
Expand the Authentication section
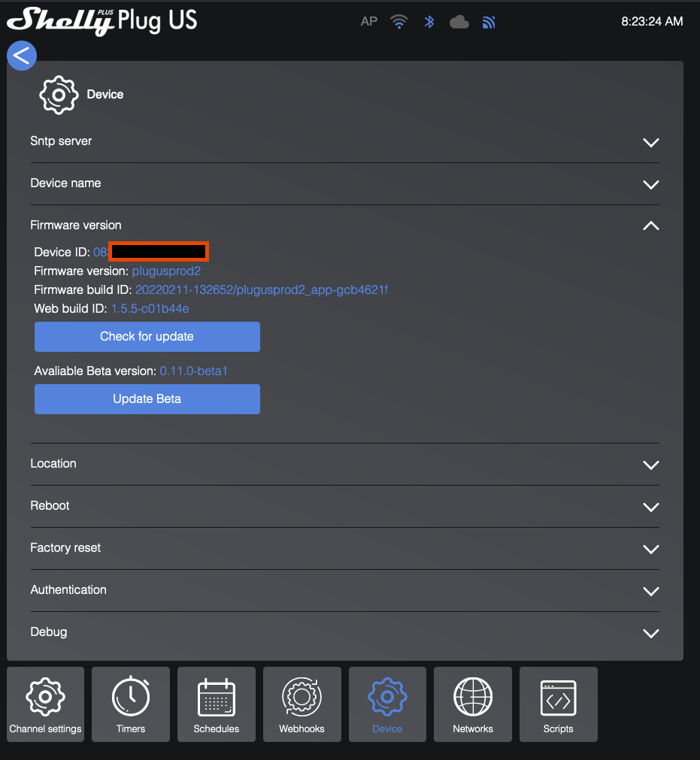click(x=344, y=590)
